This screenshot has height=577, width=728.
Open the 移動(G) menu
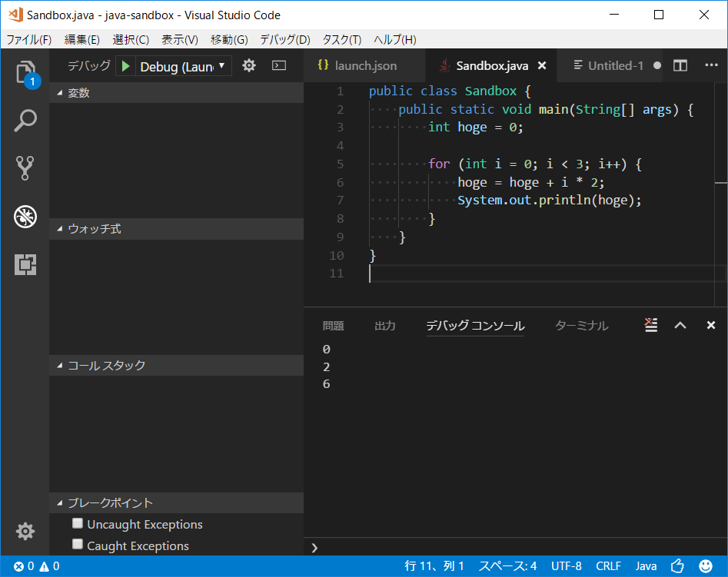(229, 40)
